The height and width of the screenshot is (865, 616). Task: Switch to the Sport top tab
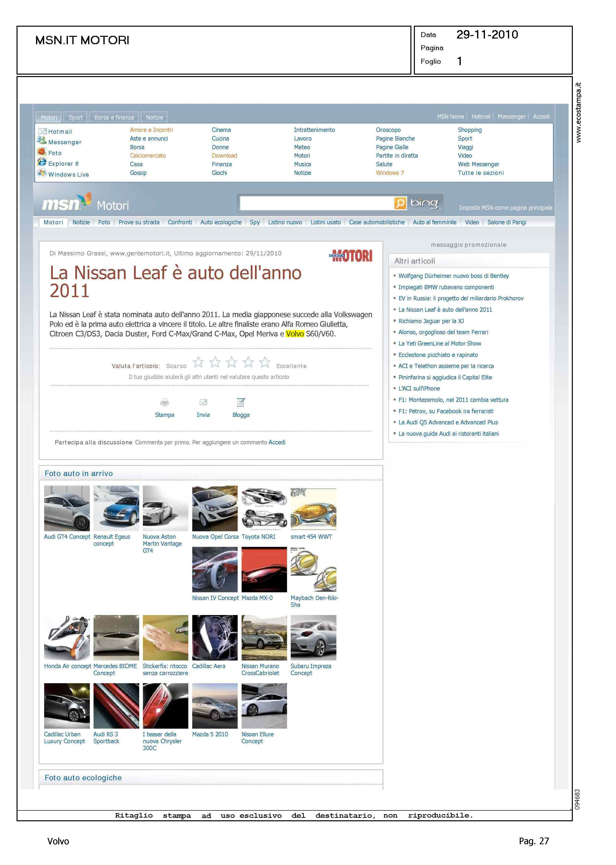(76, 118)
